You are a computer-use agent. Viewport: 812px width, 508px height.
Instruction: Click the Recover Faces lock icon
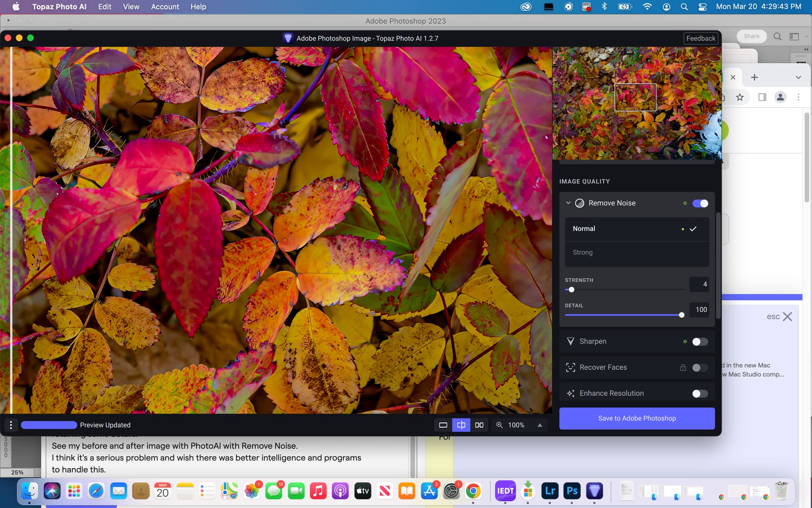coord(683,367)
